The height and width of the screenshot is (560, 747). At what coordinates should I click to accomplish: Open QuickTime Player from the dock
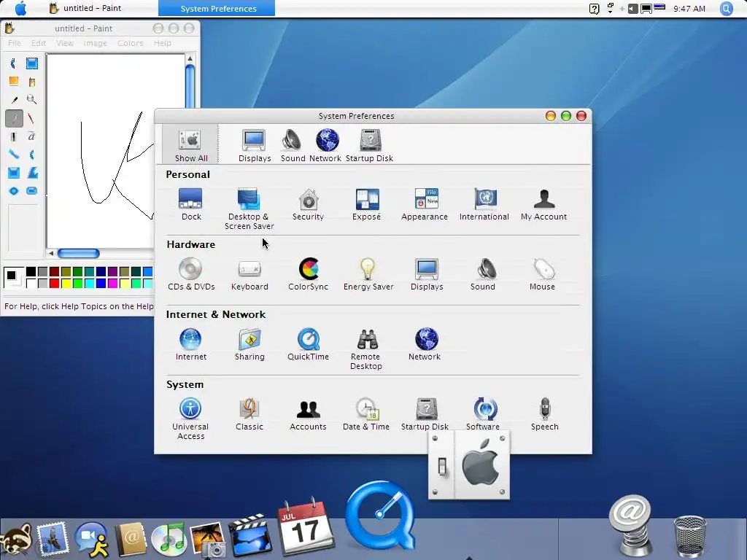[x=381, y=516]
